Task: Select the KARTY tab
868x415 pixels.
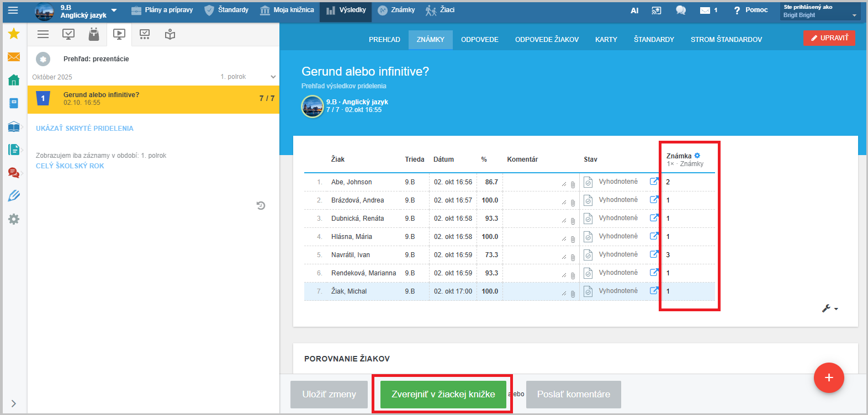Action: tap(606, 40)
